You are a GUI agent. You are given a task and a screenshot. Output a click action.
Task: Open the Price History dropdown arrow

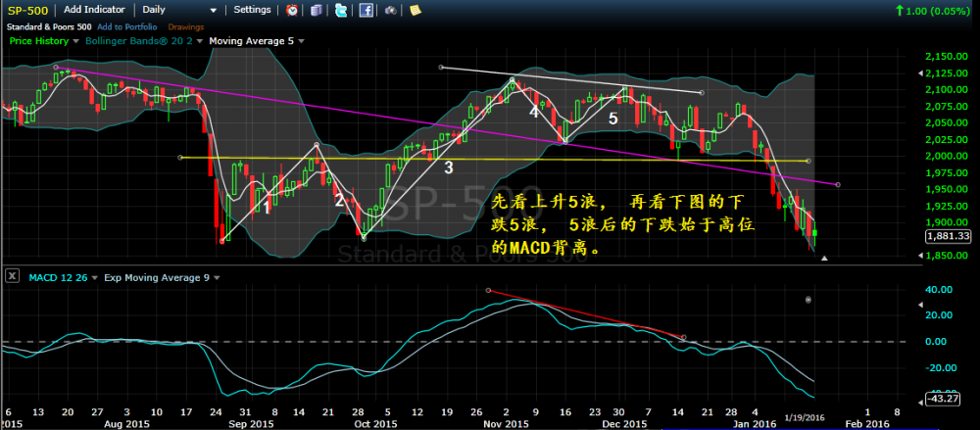[x=74, y=41]
